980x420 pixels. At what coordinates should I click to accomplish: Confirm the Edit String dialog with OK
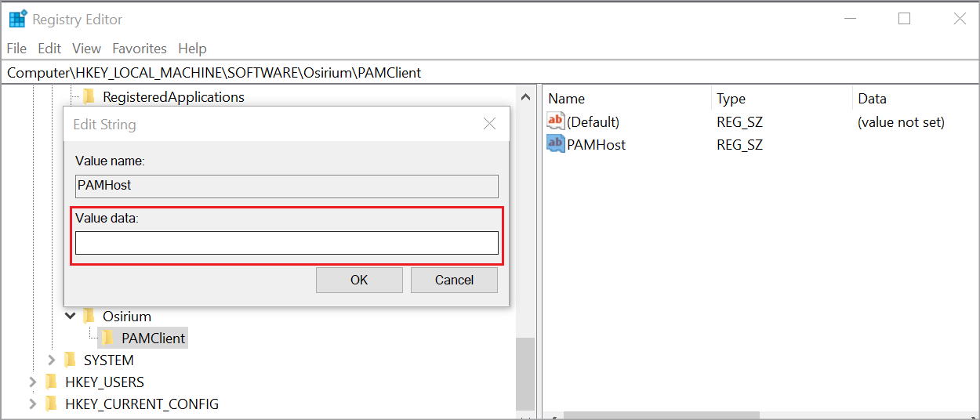point(359,280)
